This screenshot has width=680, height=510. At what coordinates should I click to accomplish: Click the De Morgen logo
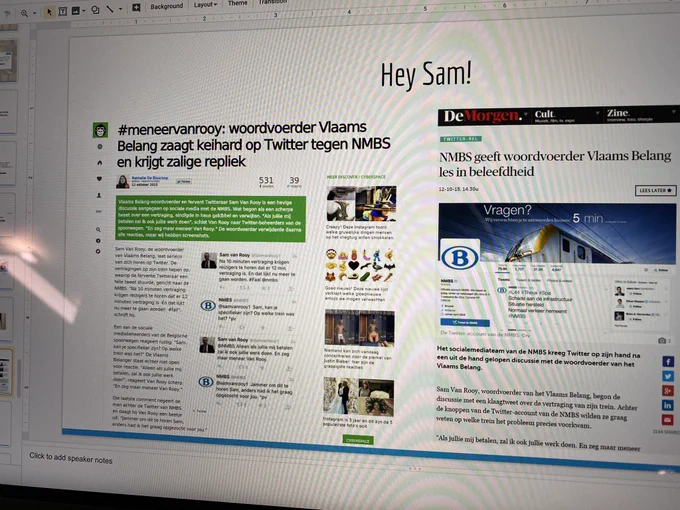coord(482,116)
